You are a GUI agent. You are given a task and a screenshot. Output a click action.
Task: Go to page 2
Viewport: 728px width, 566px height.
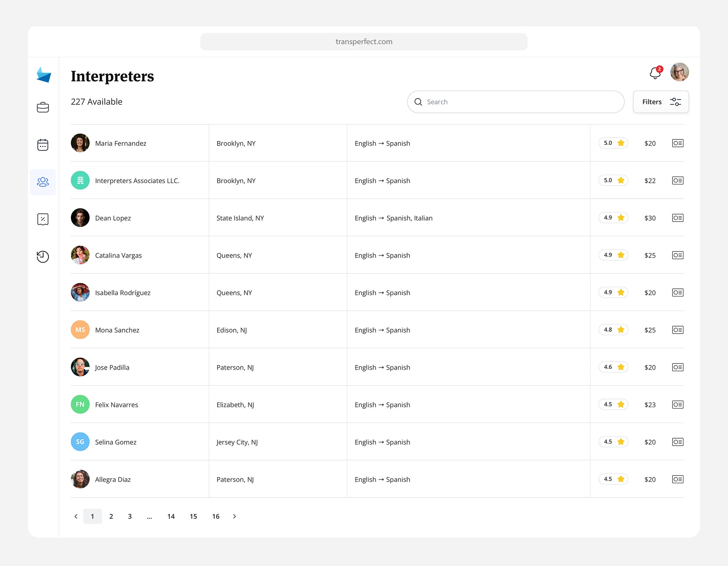point(111,516)
